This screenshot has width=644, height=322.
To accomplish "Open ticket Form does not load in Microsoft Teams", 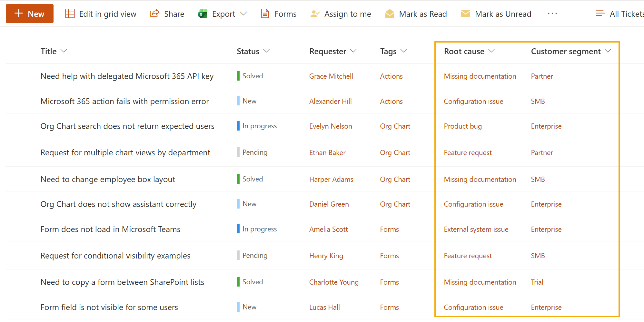I will click(110, 229).
